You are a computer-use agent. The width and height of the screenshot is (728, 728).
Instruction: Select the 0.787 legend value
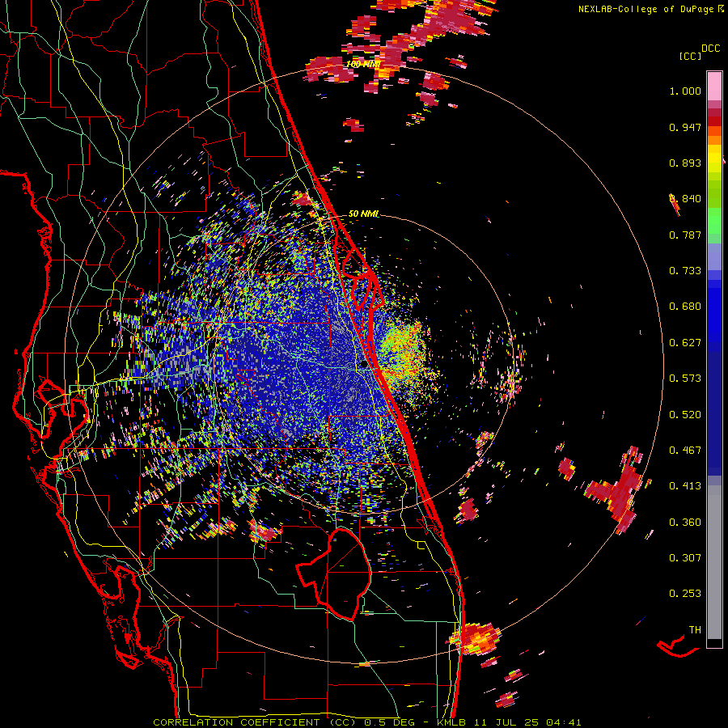(685, 235)
